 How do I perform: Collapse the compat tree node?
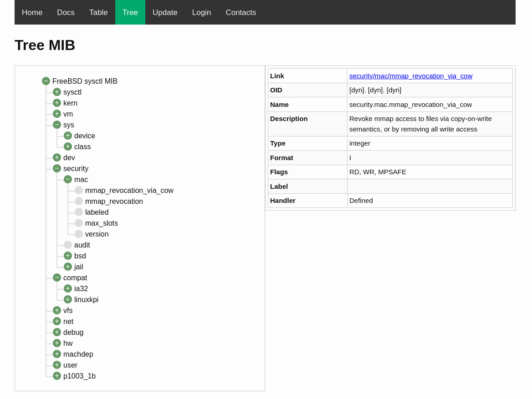tap(57, 278)
